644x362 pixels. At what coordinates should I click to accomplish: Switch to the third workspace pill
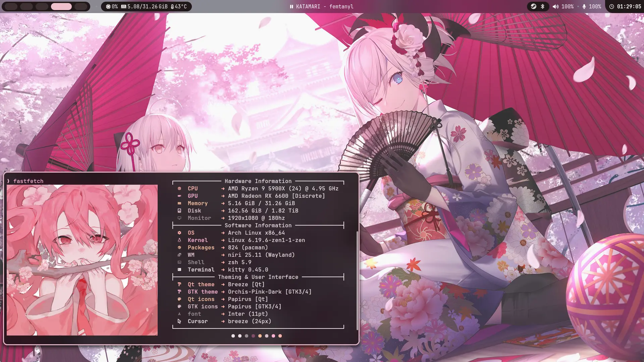42,6
